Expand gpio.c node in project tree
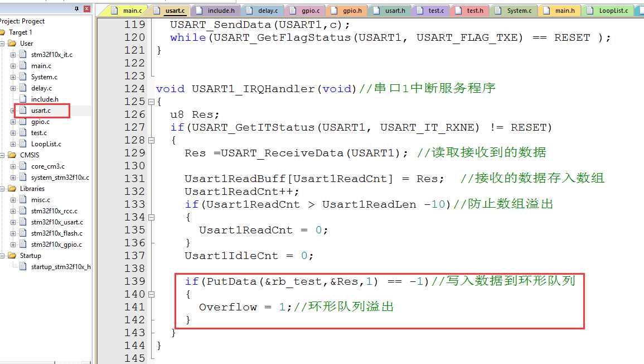The image size is (644, 364). click(x=13, y=122)
